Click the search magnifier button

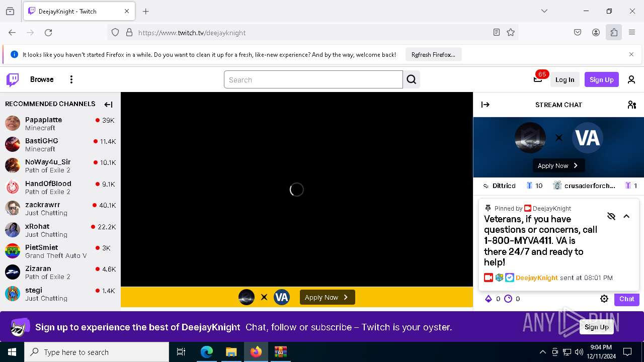click(x=412, y=79)
